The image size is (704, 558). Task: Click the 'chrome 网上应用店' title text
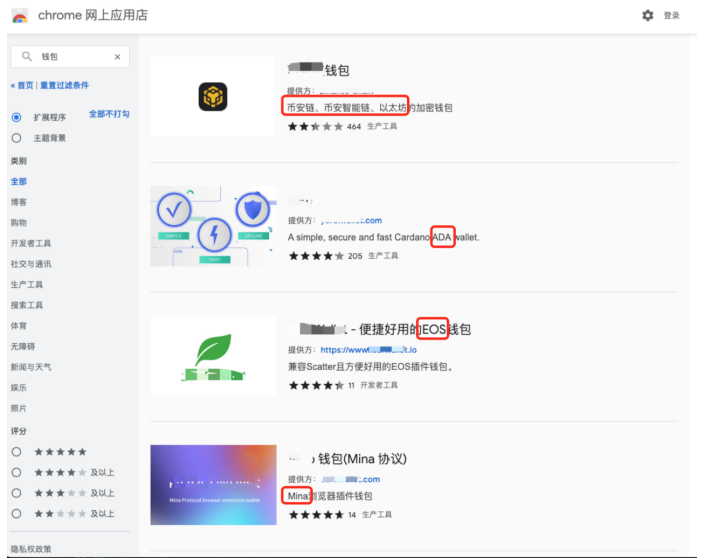93,15
